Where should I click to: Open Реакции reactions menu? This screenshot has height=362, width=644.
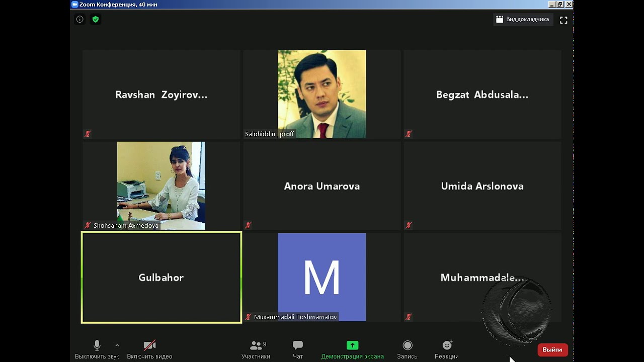(447, 349)
